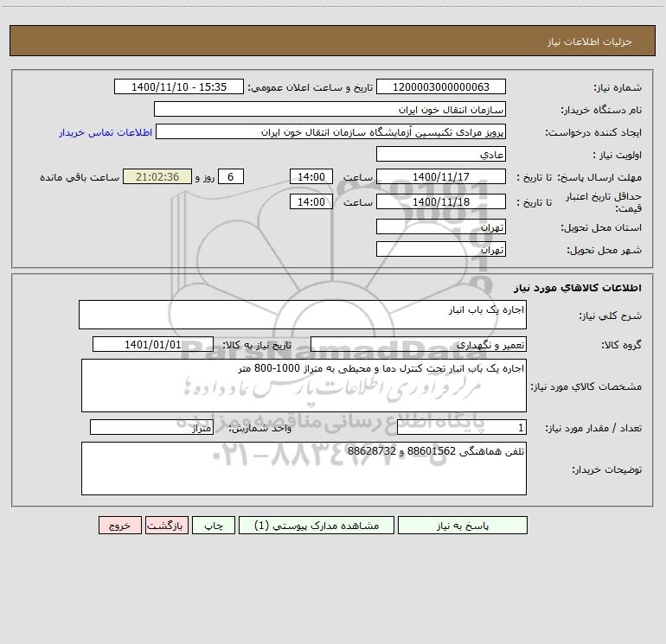The image size is (666, 644).
Task: Click the need date field 1401/01/01
Action: [x=153, y=344]
